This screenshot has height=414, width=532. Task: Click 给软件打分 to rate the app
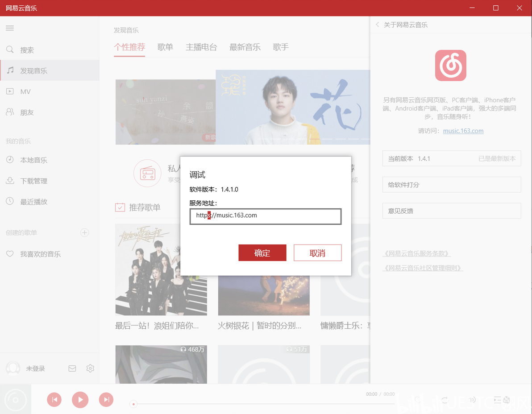452,184
